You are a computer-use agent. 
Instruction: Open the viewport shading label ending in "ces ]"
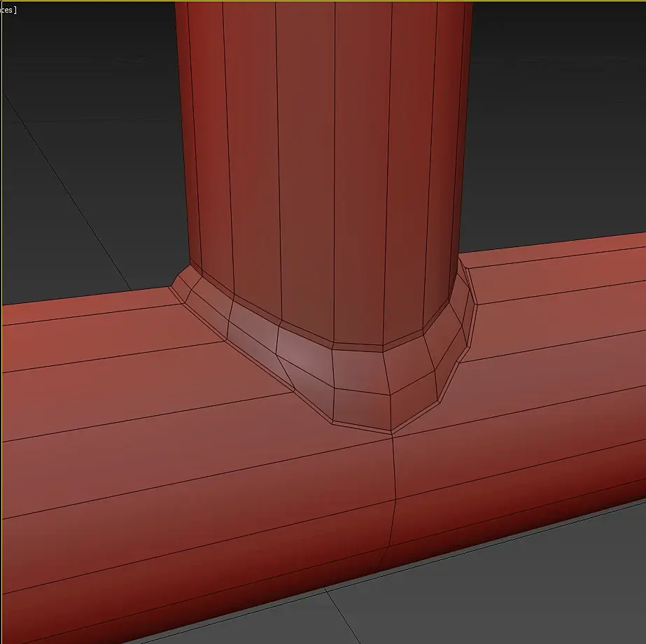point(8,10)
